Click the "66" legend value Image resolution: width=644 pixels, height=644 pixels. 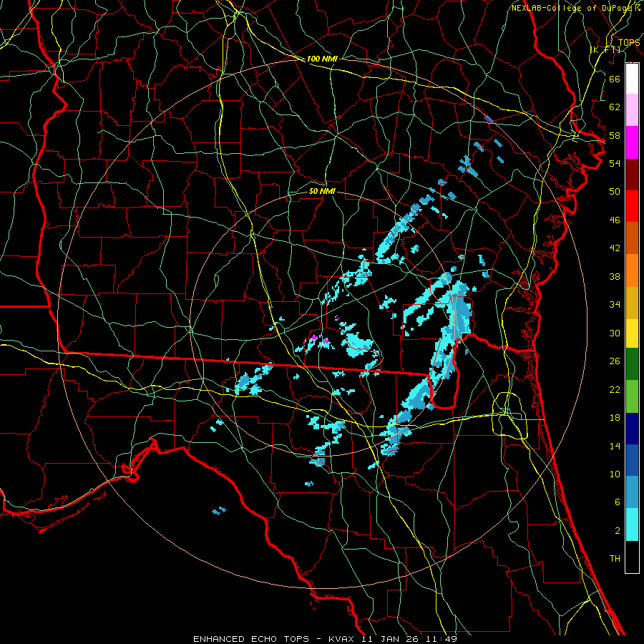[x=615, y=79]
